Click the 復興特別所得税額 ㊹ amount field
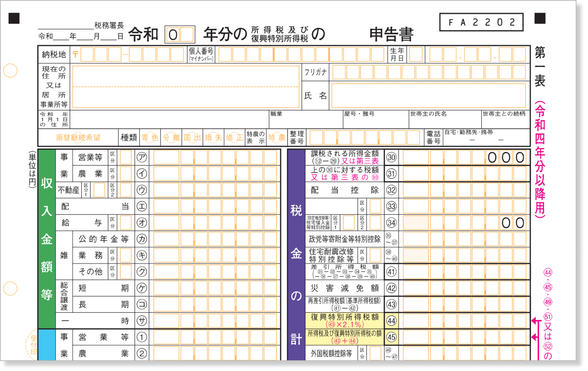The height and width of the screenshot is (371, 588). (465, 321)
